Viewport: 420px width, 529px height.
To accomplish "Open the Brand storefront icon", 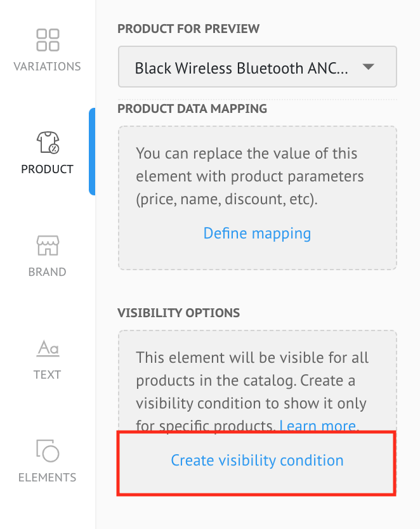I will (48, 245).
